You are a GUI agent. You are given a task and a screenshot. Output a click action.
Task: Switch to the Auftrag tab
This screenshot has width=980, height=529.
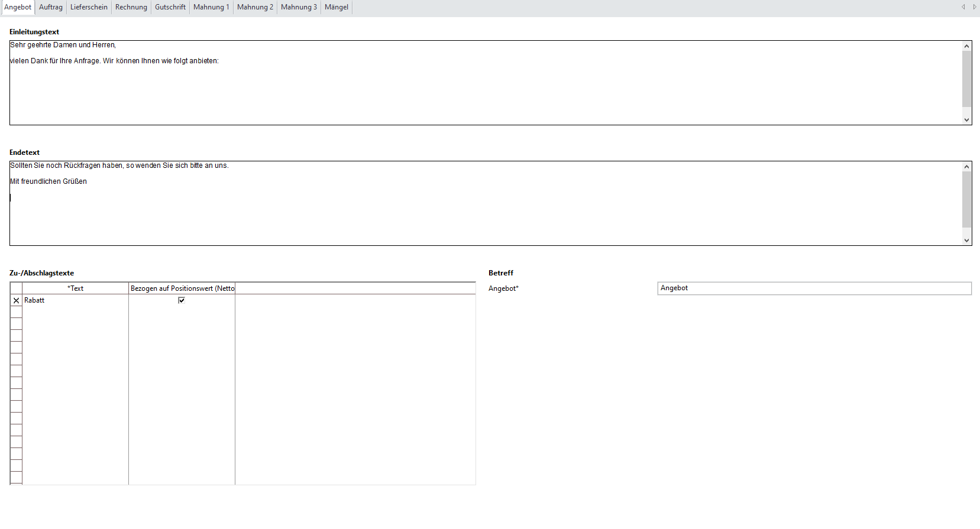(51, 7)
